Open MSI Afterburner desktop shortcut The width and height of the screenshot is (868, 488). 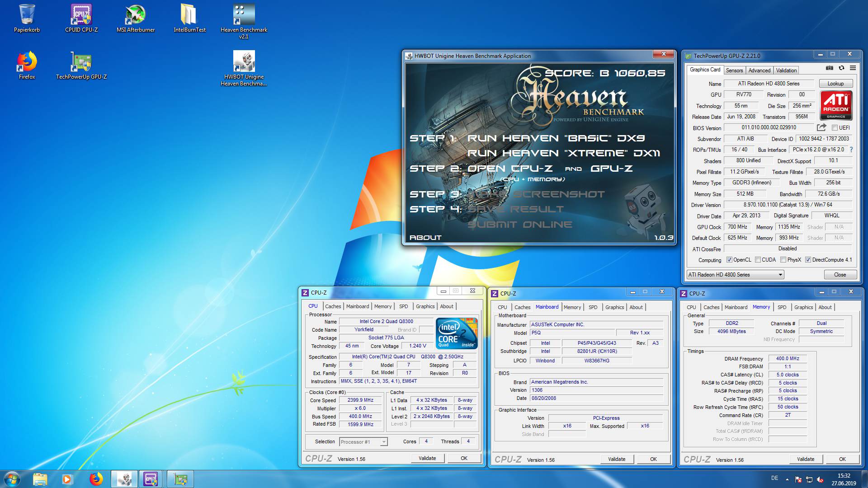click(136, 18)
